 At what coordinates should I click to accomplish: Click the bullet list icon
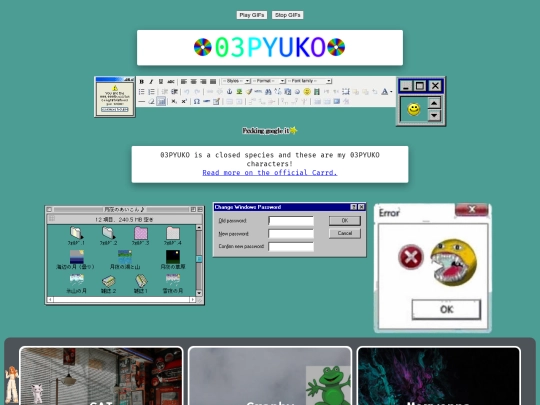[142, 92]
